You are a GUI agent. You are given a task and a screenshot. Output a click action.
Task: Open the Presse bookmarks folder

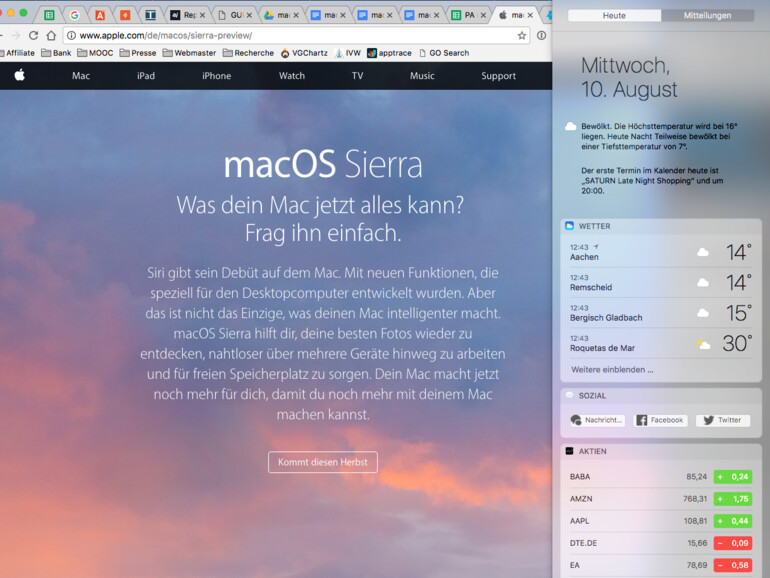tap(138, 53)
